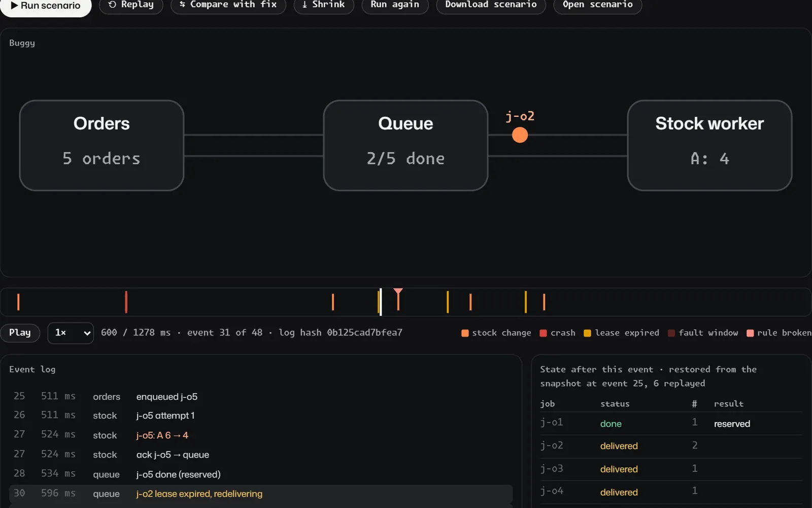The height and width of the screenshot is (508, 812).
Task: Click the stock change legend swatch
Action: (465, 333)
